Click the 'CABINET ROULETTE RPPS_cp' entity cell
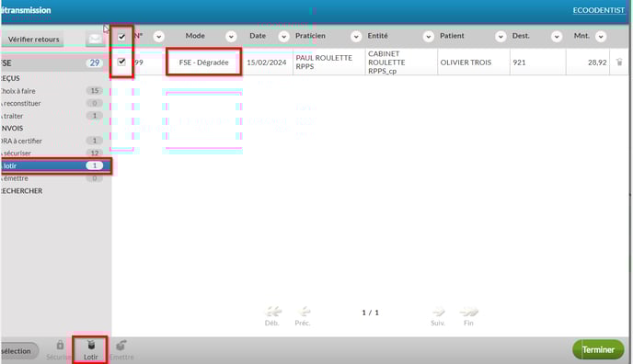 [401, 63]
